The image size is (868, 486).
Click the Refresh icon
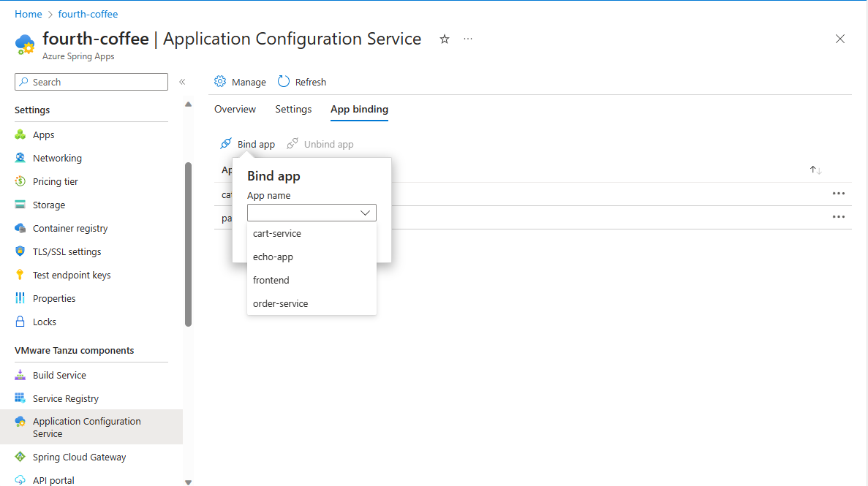[284, 82]
